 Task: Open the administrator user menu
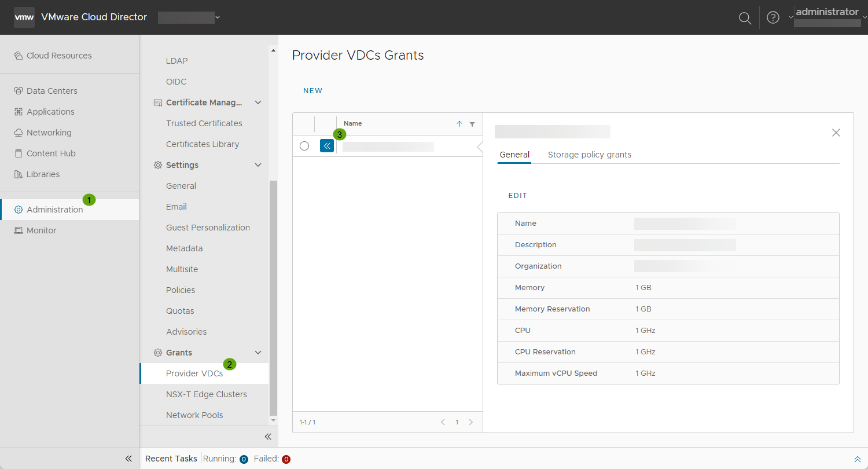[831, 17]
